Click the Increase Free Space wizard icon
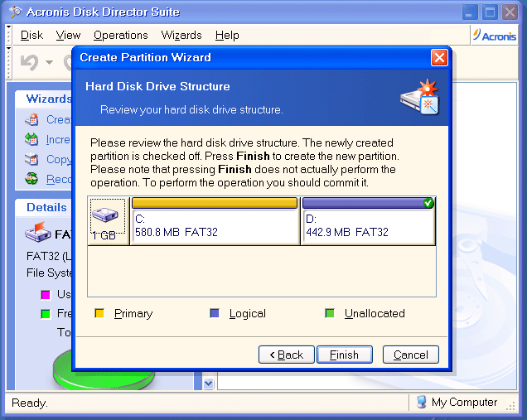 tap(32, 140)
